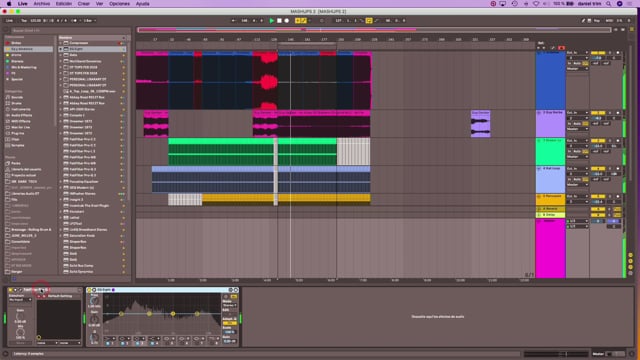The width and height of the screenshot is (640, 360).
Task: Select the lavender clip on Dua Stems track
Action: click(480, 124)
